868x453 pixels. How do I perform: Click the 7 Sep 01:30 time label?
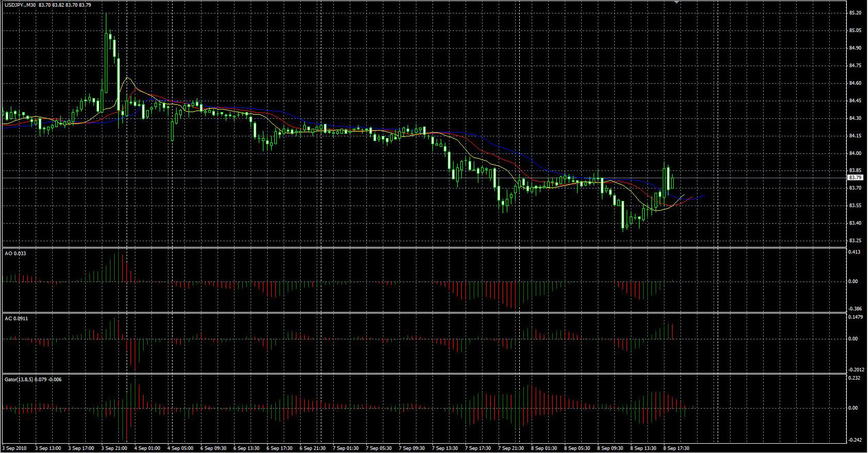tap(345, 448)
